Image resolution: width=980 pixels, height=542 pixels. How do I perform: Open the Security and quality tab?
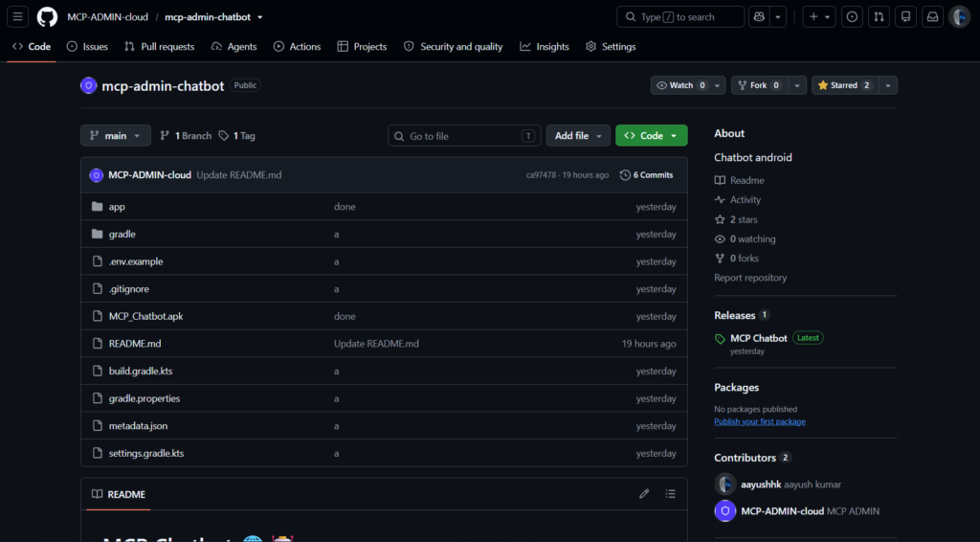(453, 46)
